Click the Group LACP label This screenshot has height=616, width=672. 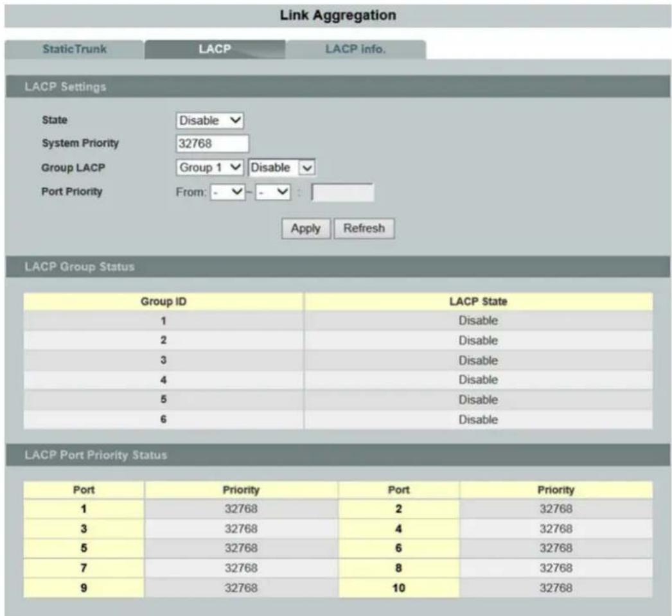click(x=73, y=168)
